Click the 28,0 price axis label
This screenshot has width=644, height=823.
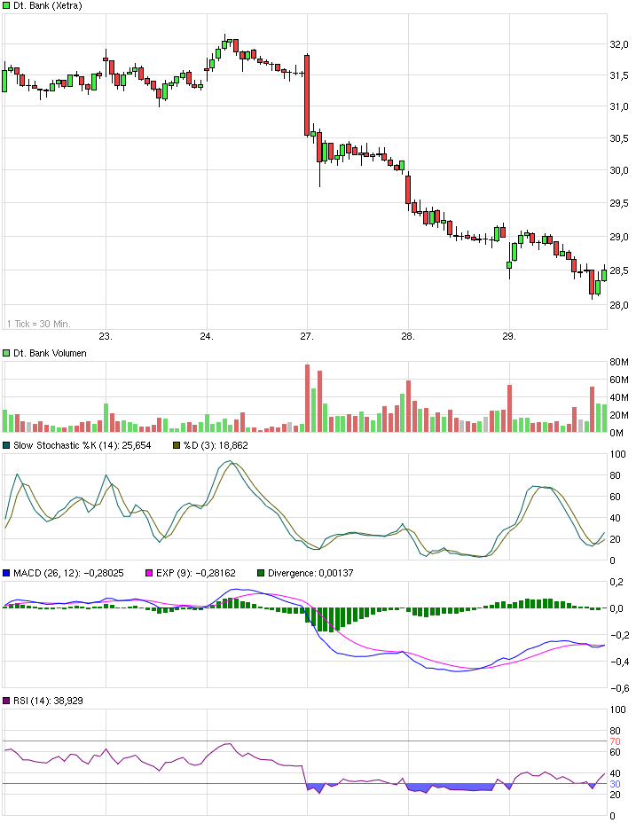(x=619, y=305)
